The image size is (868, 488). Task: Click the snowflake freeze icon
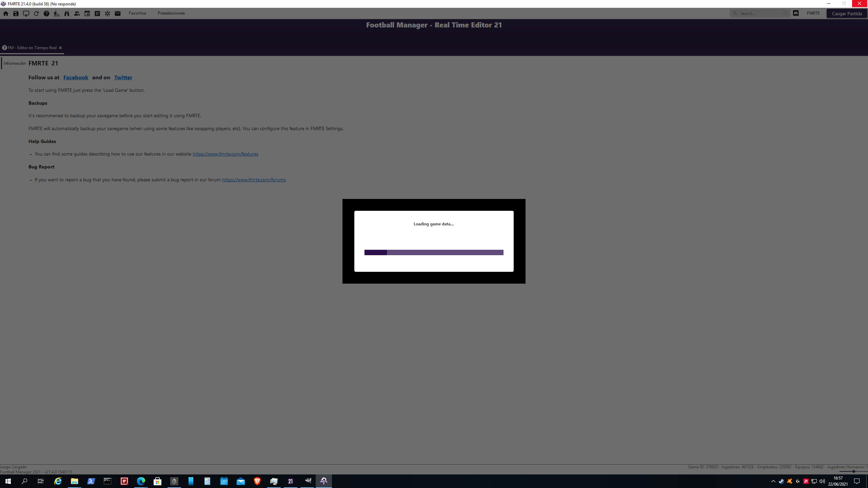(x=107, y=14)
